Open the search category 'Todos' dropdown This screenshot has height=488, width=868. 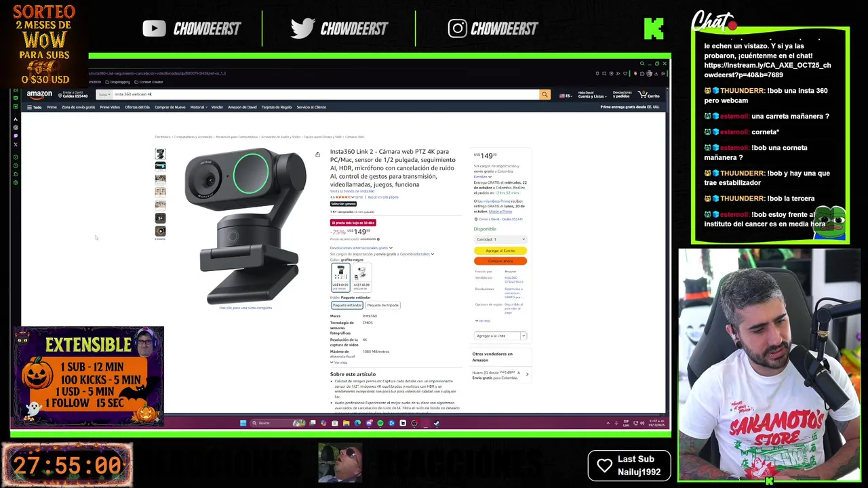(104, 95)
